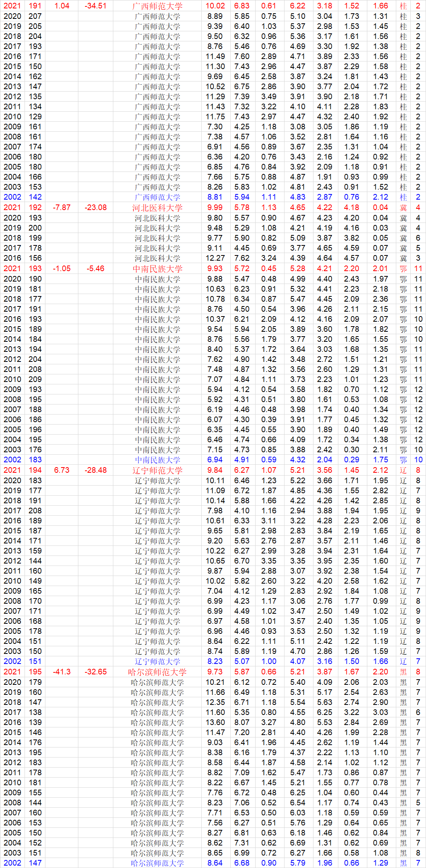The height and width of the screenshot is (868, 426).
Task: Click rank 129 in 广西师范大学 2010 row
Action: click(x=35, y=117)
